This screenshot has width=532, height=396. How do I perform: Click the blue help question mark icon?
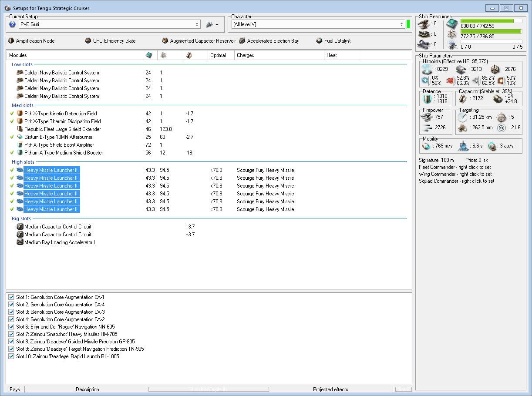tap(12, 24)
